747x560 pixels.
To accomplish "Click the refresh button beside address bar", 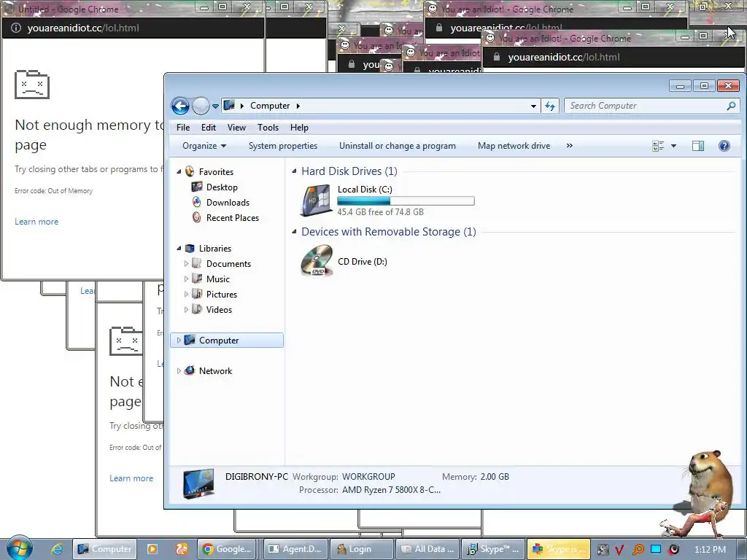I will pyautogui.click(x=550, y=106).
